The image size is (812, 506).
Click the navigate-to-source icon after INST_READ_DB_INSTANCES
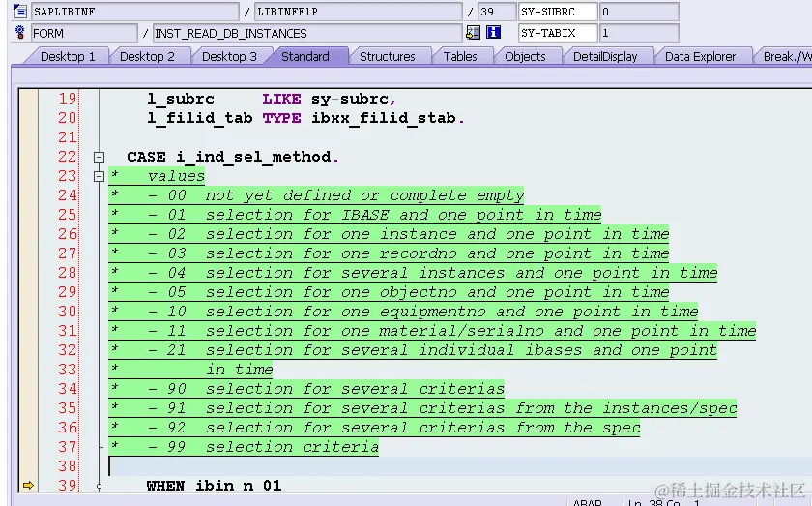tap(473, 33)
